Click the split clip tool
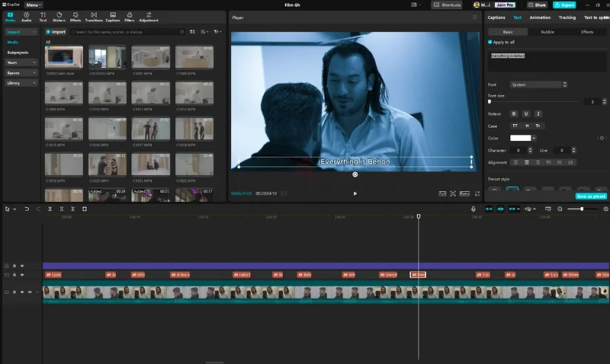The image size is (610, 364). click(x=50, y=209)
